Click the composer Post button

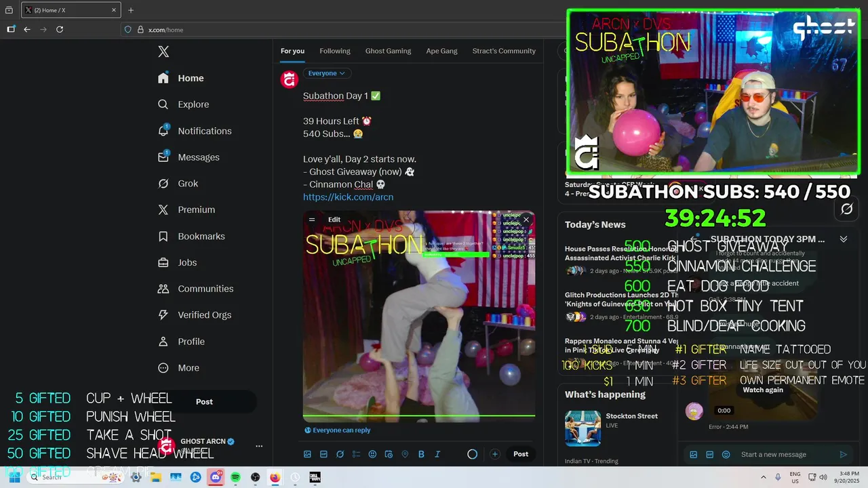tap(521, 454)
